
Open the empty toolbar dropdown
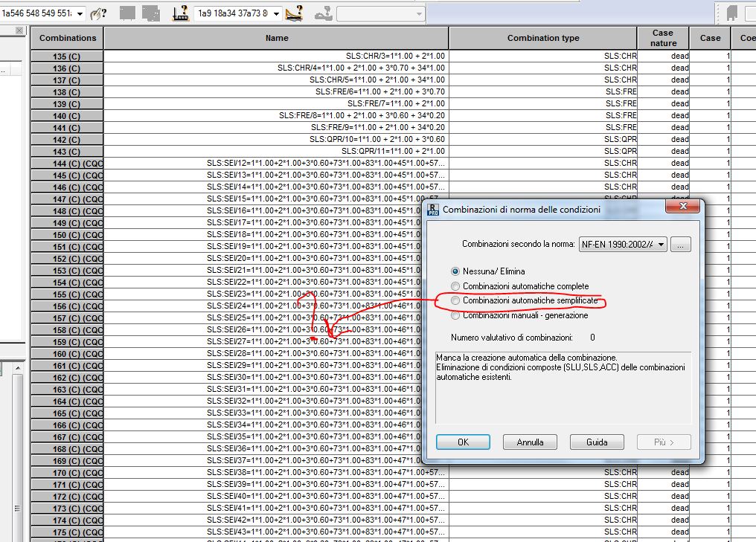pos(419,14)
